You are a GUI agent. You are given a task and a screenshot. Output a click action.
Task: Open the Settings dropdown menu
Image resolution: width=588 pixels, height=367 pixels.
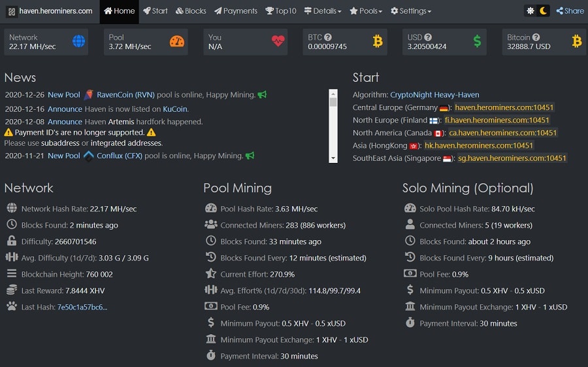click(410, 11)
